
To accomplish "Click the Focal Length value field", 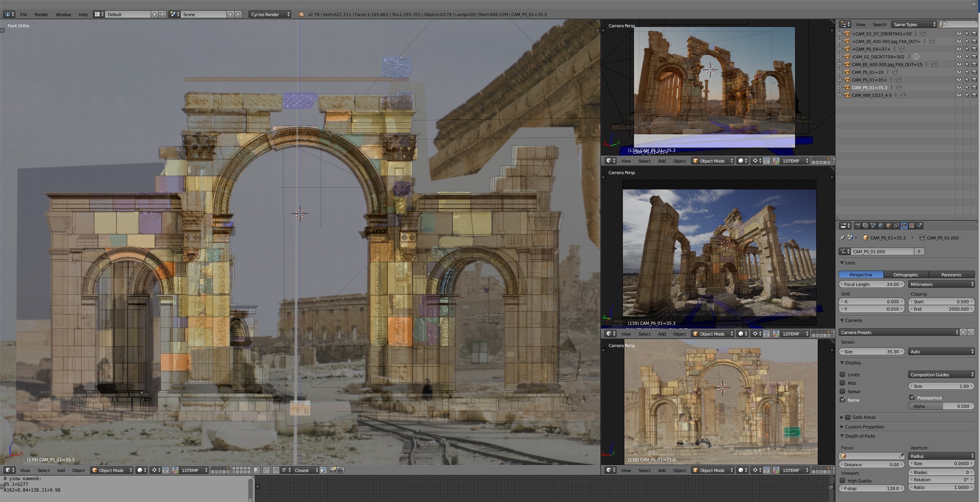I will (872, 284).
